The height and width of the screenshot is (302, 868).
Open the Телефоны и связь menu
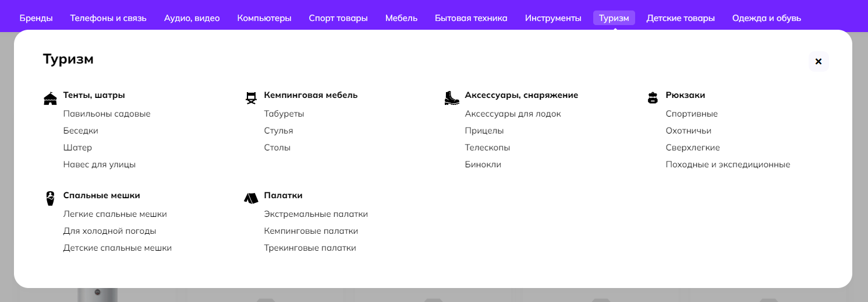tap(108, 18)
